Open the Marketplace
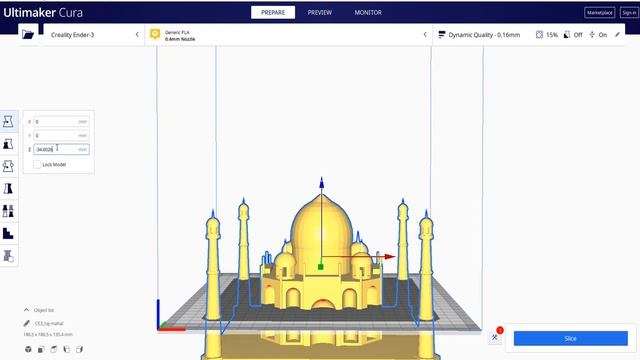Screen dimensions: 640x360 tap(600, 13)
